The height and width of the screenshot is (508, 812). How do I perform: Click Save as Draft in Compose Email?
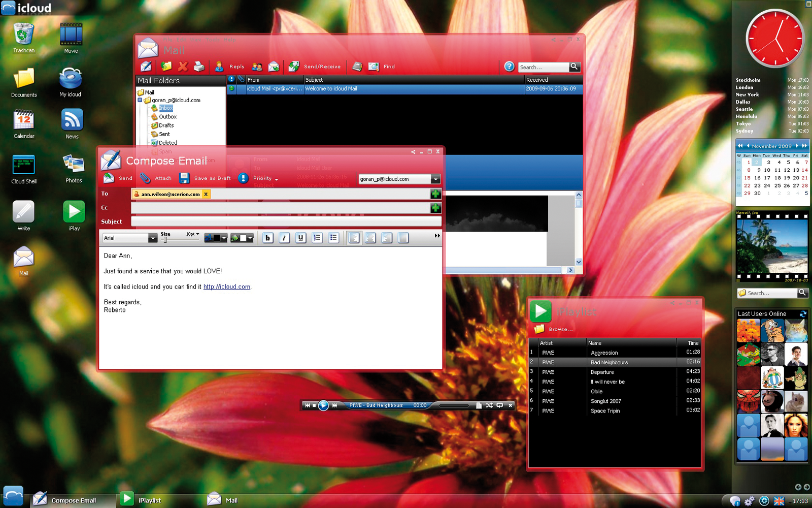[x=205, y=178]
